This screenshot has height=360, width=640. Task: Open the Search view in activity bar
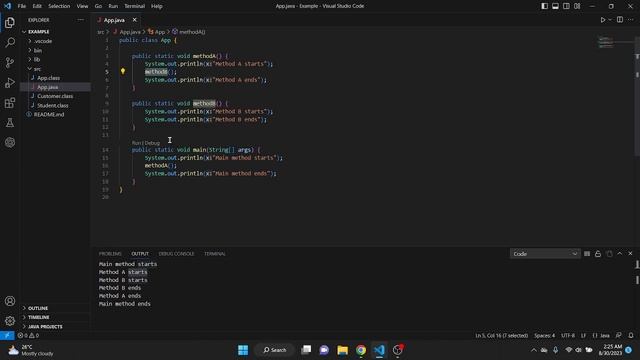coord(10,42)
